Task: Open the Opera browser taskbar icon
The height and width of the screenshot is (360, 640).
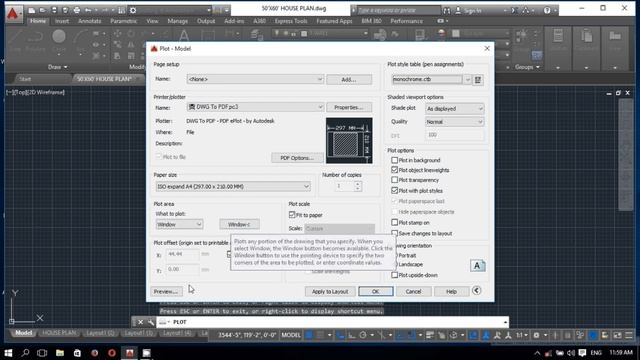Action: [x=112, y=353]
